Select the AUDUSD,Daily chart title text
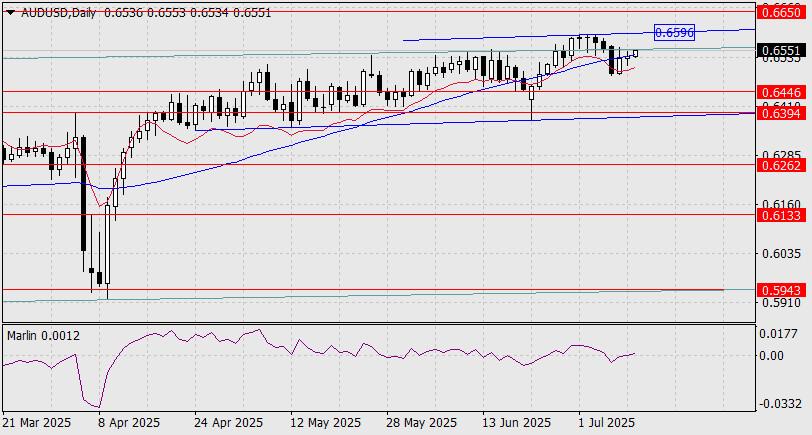The height and width of the screenshot is (435, 812). (59, 13)
